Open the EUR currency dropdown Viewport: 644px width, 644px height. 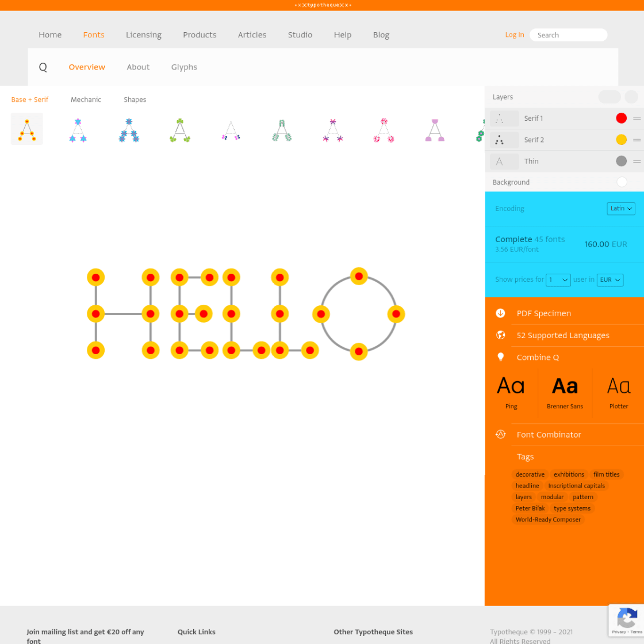coord(610,279)
